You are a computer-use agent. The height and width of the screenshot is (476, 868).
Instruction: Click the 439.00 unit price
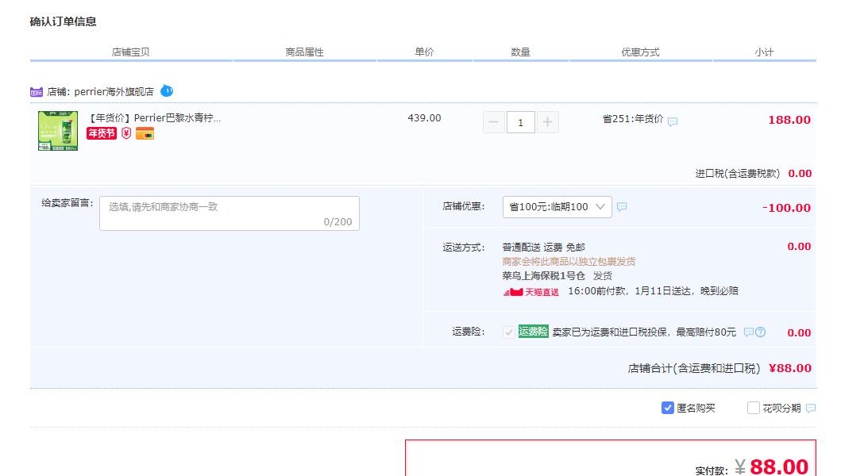coord(425,117)
